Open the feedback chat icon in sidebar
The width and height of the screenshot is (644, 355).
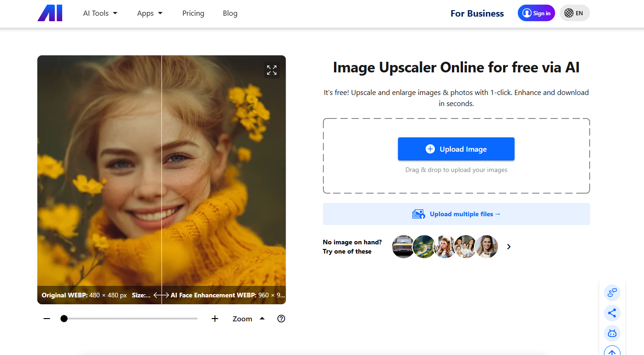click(612, 292)
